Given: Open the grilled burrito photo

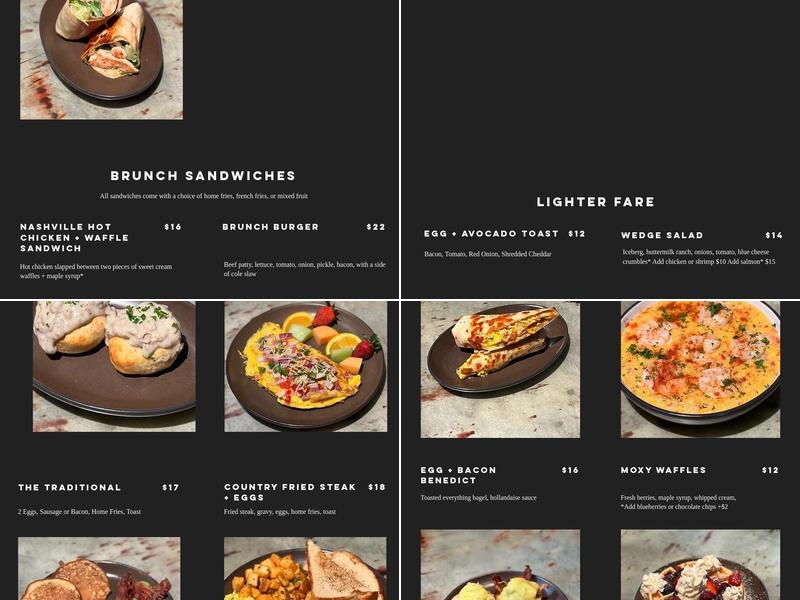Looking at the screenshot, I should click(x=500, y=369).
